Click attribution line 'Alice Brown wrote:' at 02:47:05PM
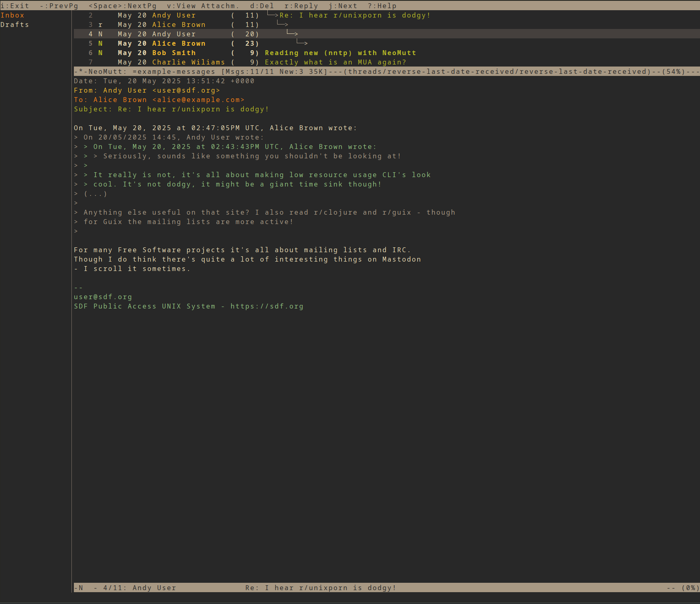Image resolution: width=700 pixels, height=604 pixels. pyautogui.click(x=216, y=128)
